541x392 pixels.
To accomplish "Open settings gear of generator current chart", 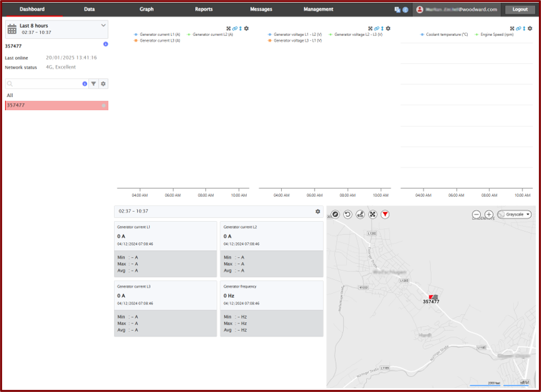I will click(247, 28).
